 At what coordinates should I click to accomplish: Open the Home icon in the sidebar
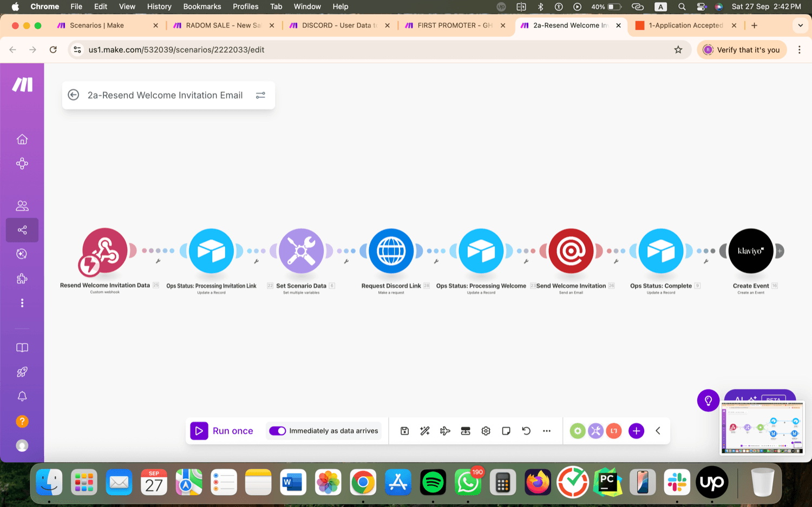tap(22, 140)
